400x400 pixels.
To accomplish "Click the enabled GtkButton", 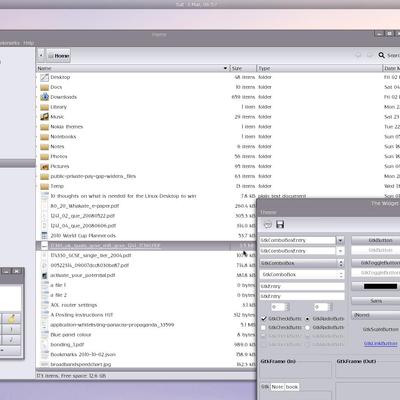I will coord(376,240).
